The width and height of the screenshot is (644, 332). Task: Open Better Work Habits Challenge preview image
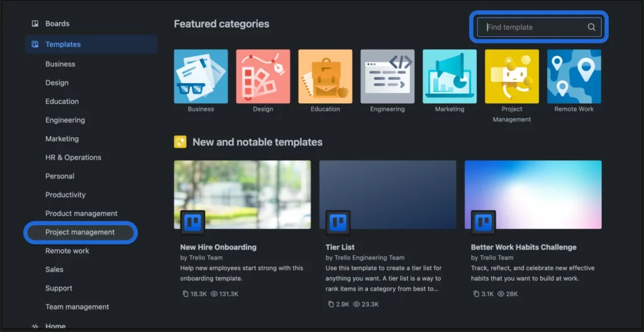[533, 194]
